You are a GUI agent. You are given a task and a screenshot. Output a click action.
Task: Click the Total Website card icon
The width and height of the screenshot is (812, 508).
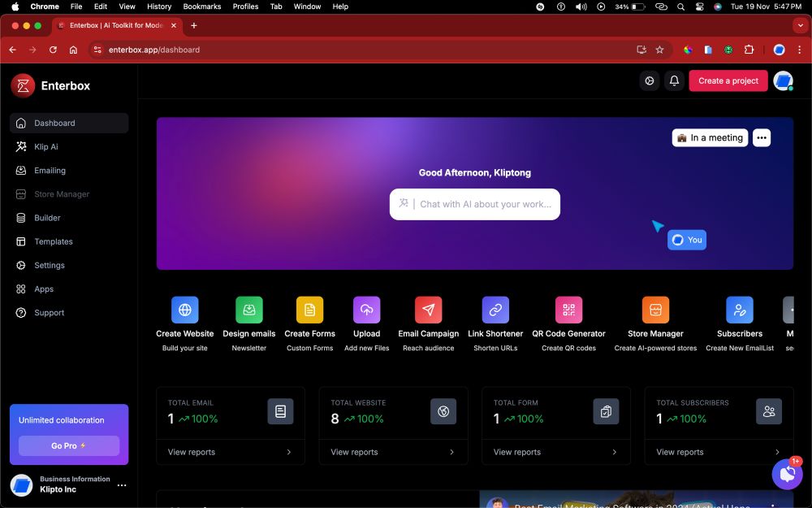443,411
